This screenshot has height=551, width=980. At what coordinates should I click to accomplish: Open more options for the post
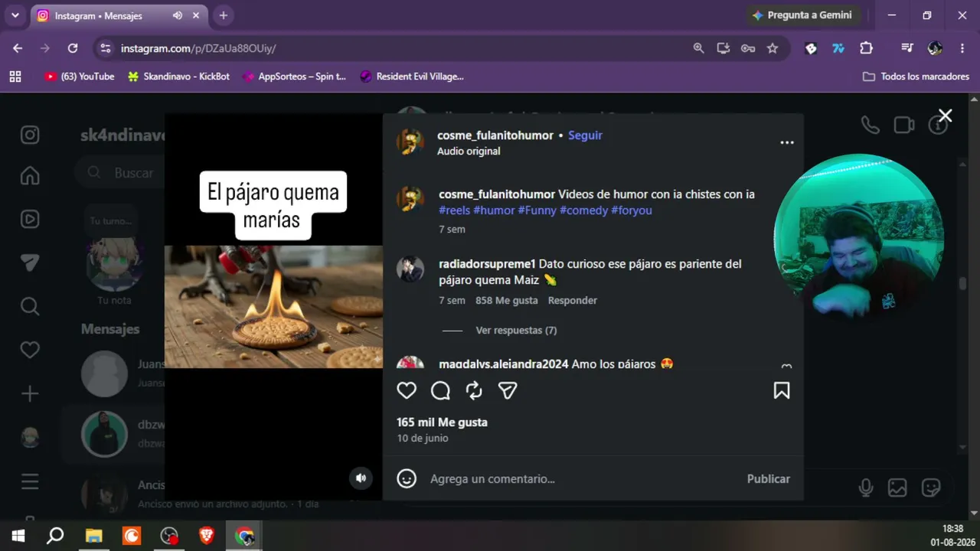[x=787, y=142]
